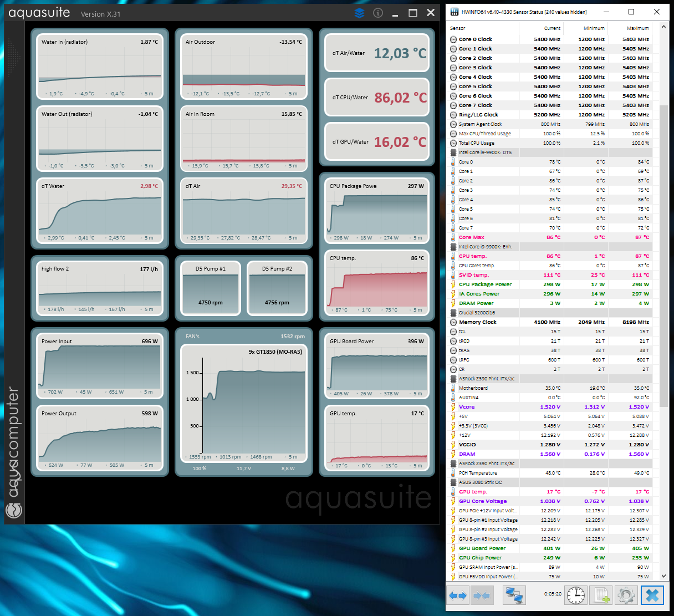Select the GPU Chip Power row
Screen dimensions: 674x616
550,558
